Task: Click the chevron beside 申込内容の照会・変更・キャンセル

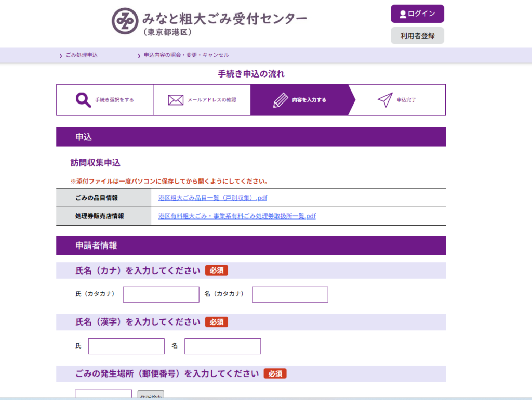Action: coord(139,55)
